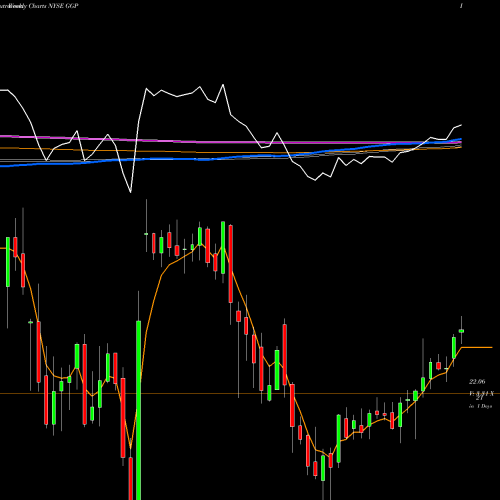Click the tall red candle beside the tallest 2nd peak green candle
This screenshot has height=500, width=500.
tap(231, 264)
